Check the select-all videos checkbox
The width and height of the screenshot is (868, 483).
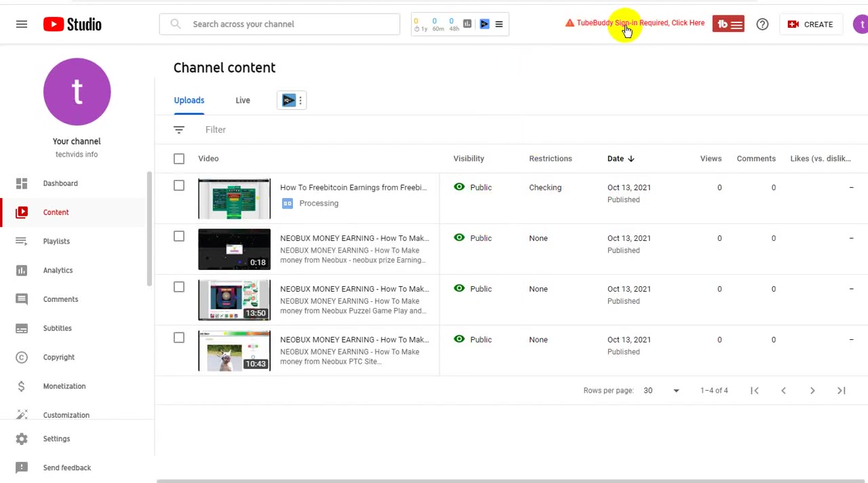(179, 159)
